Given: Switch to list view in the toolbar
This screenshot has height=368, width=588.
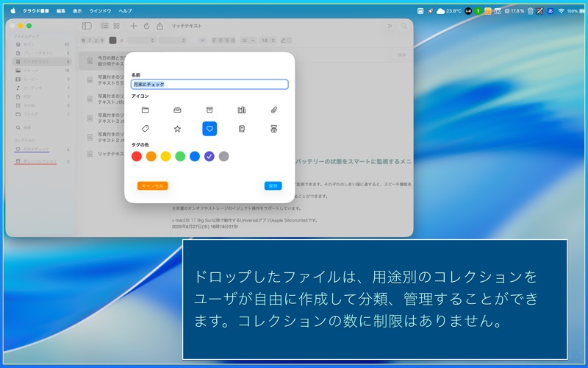Looking at the screenshot, I should click(104, 26).
